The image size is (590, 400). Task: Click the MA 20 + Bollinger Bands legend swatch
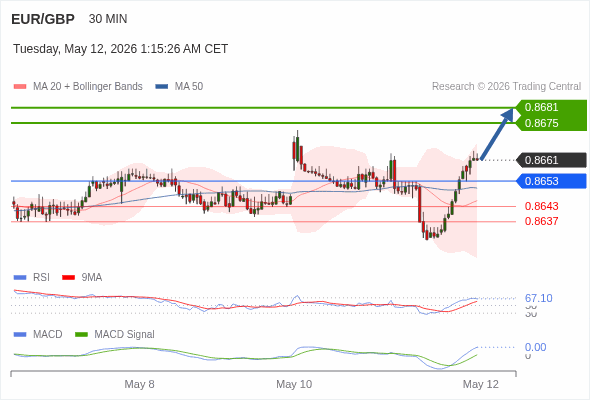click(x=20, y=87)
